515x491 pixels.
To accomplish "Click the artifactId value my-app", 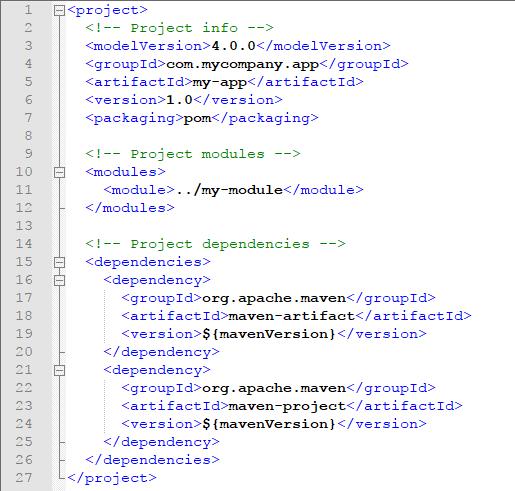I will tap(220, 82).
